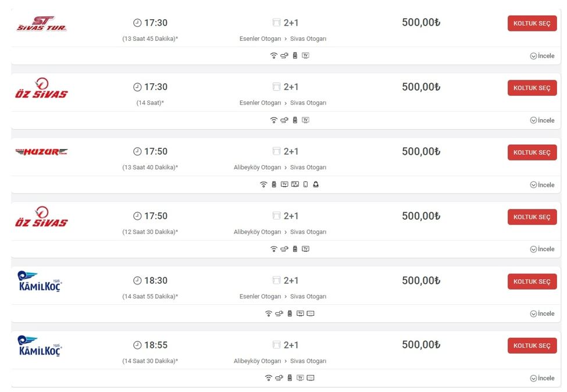
Task: Expand İncele for the Huzur 17:50 trip
Action: (x=542, y=185)
